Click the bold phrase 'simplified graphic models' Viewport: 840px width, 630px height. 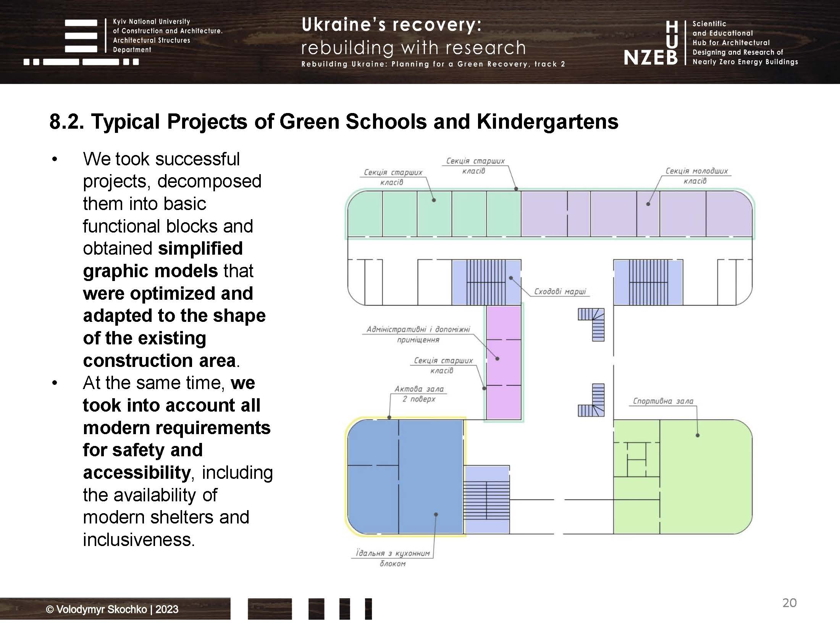click(163, 260)
